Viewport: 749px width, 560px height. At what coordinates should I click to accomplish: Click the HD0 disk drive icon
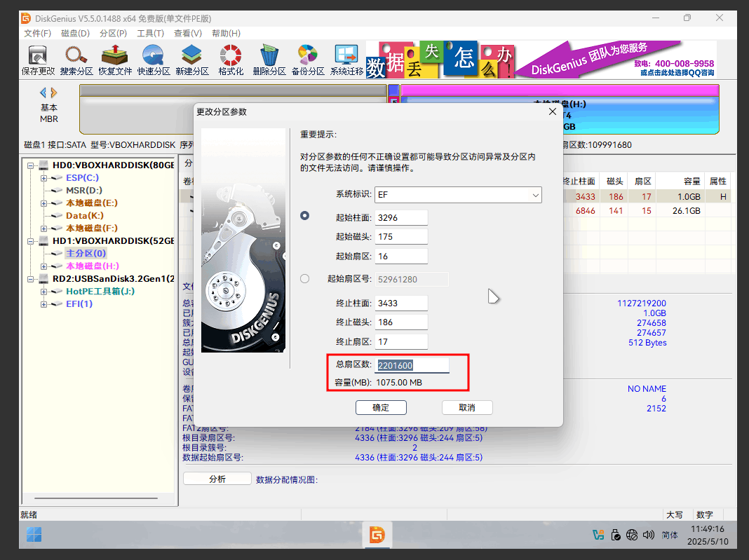(x=44, y=165)
